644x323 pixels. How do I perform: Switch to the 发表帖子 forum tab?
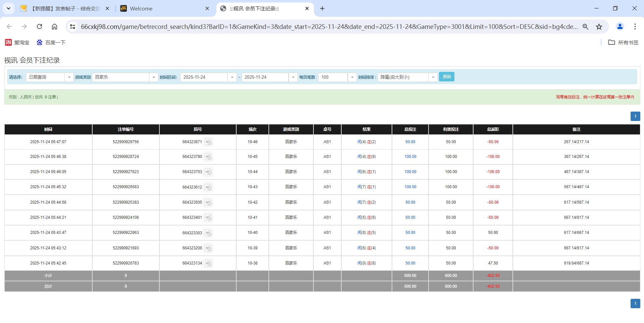pyautogui.click(x=64, y=8)
